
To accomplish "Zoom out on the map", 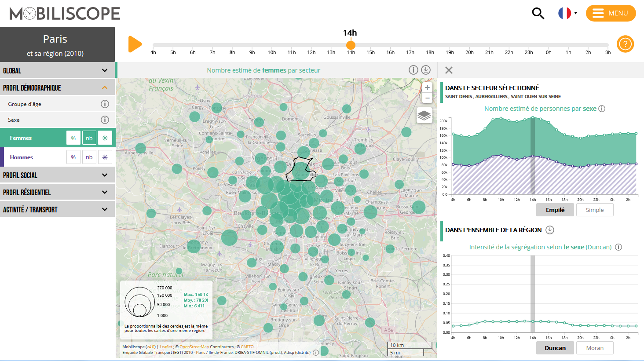I will (427, 98).
